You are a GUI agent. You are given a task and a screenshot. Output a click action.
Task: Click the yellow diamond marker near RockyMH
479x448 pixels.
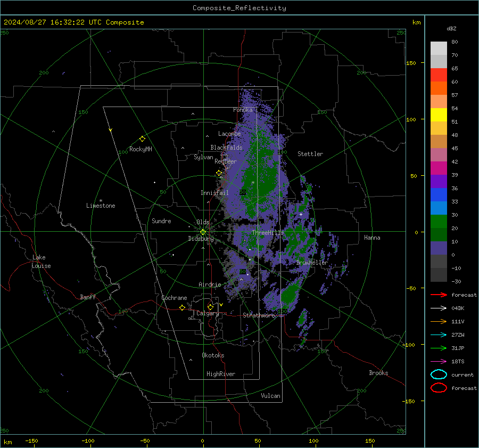pos(142,139)
